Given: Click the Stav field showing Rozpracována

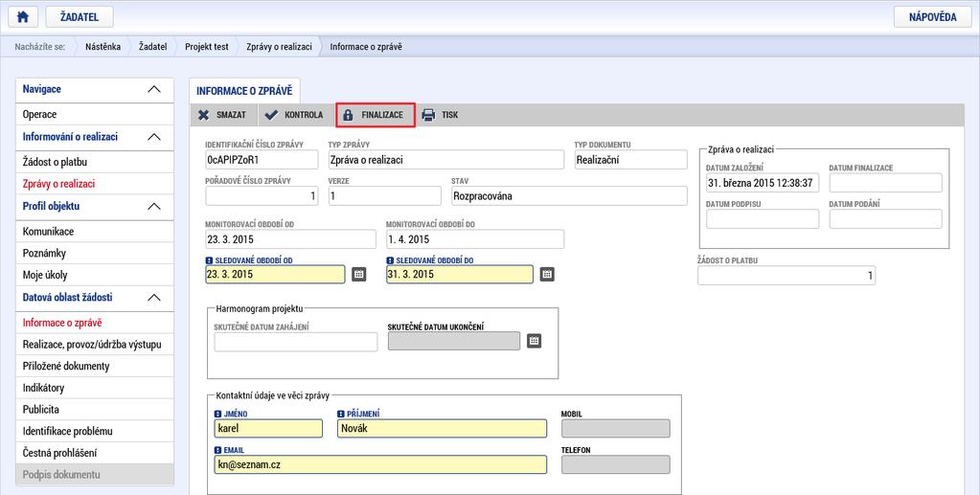Looking at the screenshot, I should tap(569, 195).
